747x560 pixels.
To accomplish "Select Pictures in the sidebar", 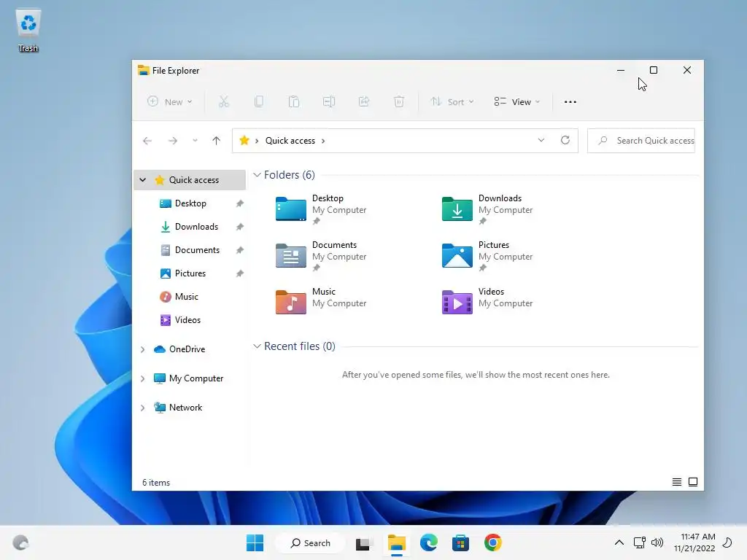I will point(190,273).
